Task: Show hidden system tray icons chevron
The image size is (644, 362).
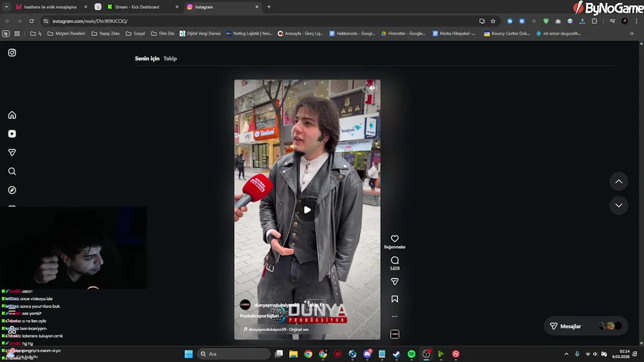Action: (x=567, y=354)
